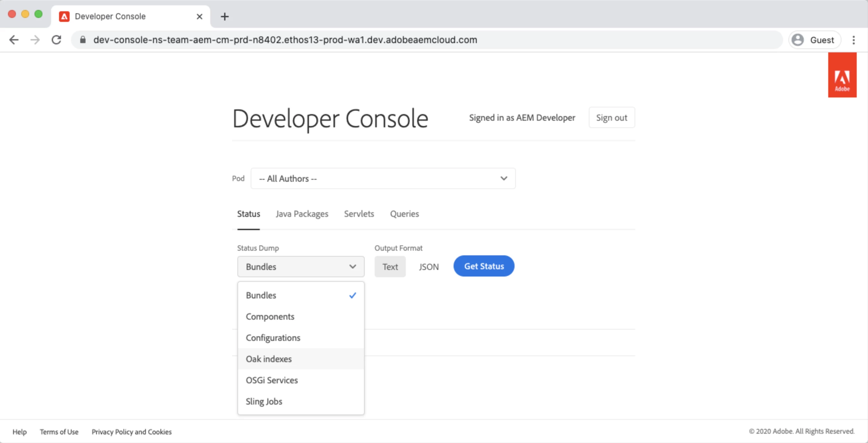868x443 pixels.
Task: Collapse the Status Dump Bundles dropdown
Action: click(301, 267)
